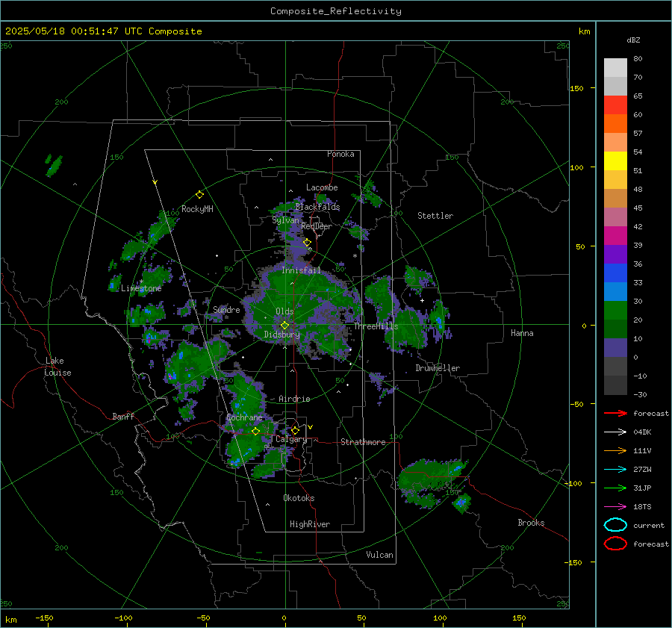Image resolution: width=672 pixels, height=628 pixels.
Task: Click the Blackfalds city label
Action: (317, 207)
